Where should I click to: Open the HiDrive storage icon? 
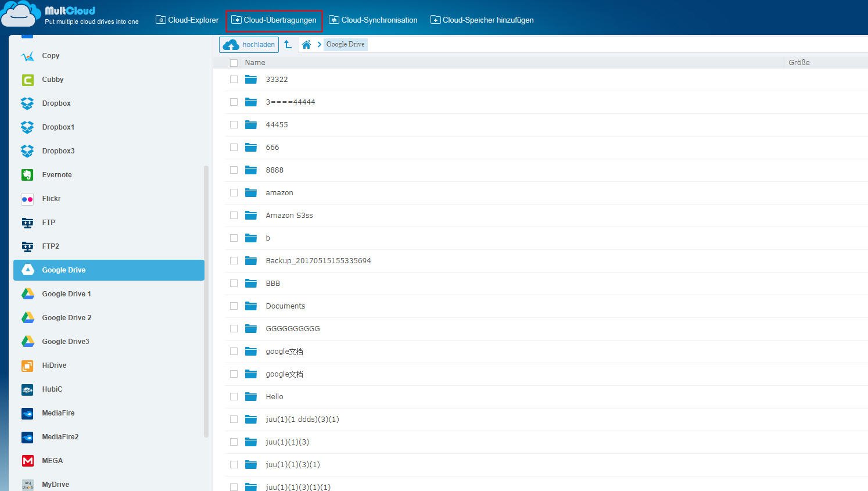pyautogui.click(x=27, y=365)
